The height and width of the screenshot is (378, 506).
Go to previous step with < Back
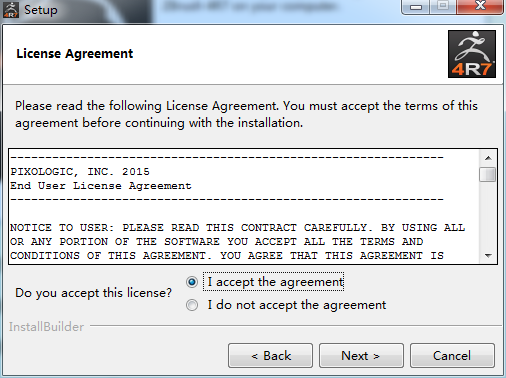[x=270, y=356]
